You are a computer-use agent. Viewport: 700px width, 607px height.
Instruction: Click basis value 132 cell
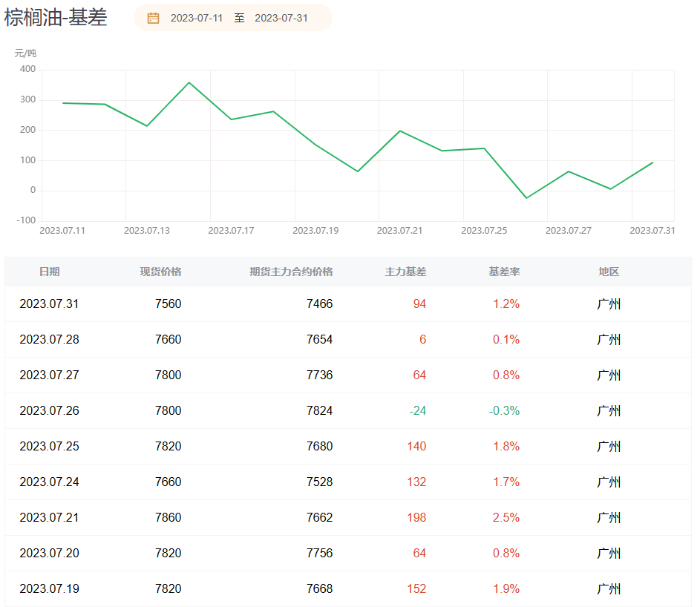pyautogui.click(x=416, y=482)
